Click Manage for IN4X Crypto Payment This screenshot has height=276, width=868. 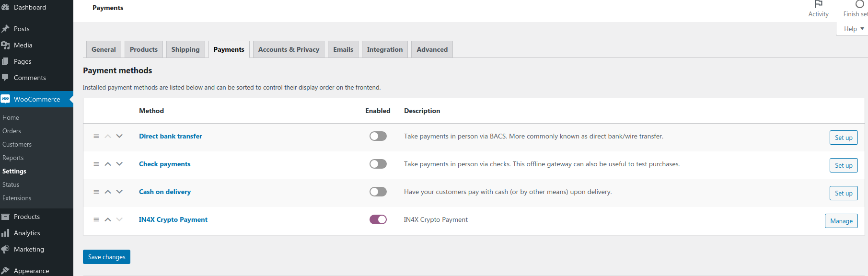(x=841, y=221)
